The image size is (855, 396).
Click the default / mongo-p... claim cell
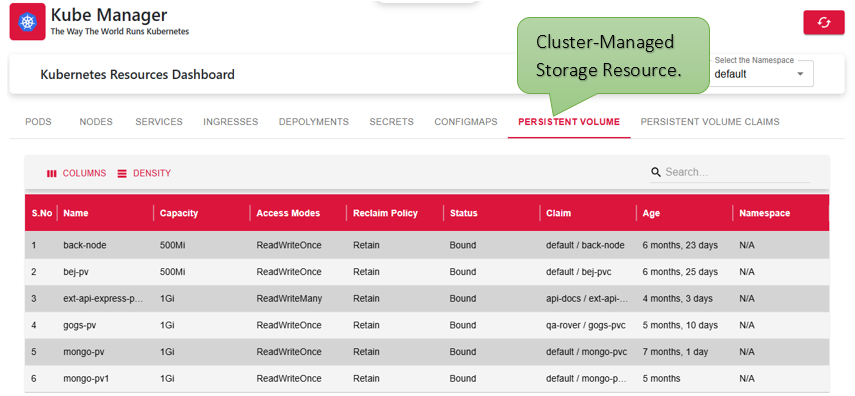(x=587, y=379)
